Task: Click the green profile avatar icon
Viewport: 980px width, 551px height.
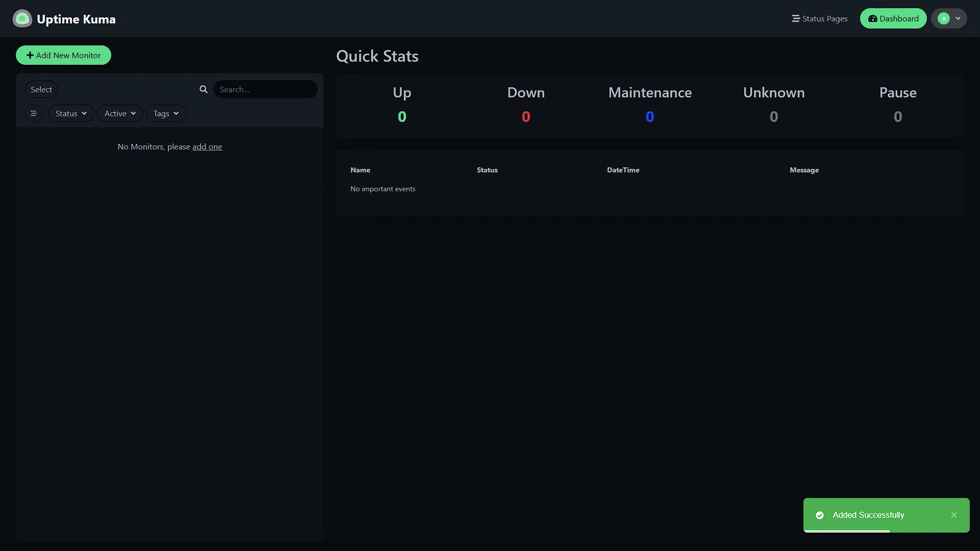Action: coord(944,18)
